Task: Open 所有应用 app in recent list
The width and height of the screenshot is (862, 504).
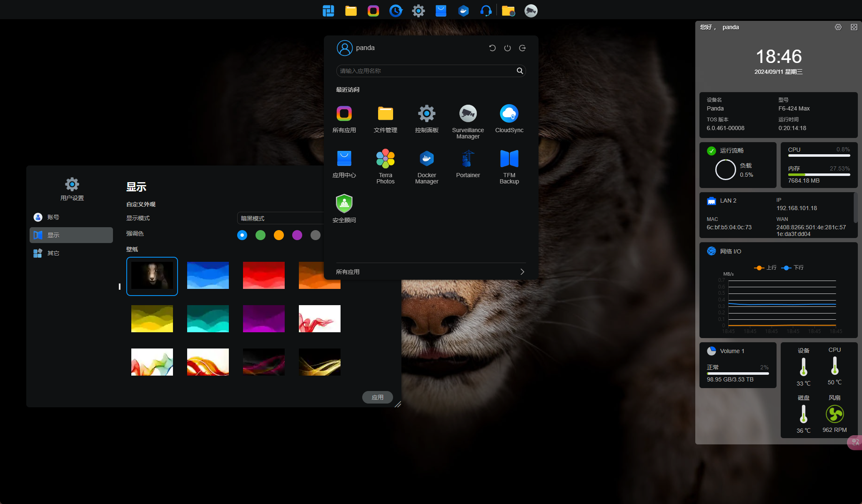Action: tap(344, 119)
